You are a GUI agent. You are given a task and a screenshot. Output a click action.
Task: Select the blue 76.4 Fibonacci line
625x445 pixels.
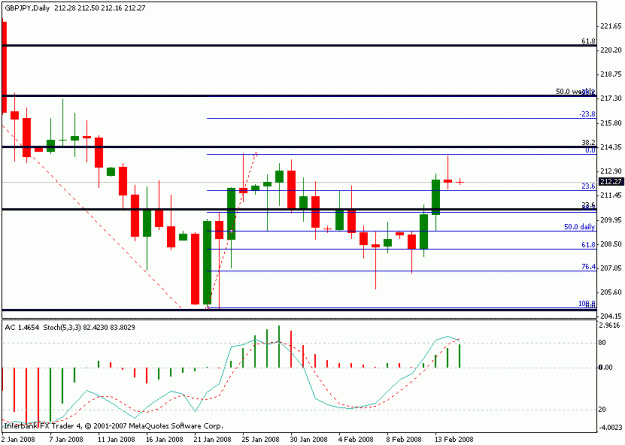click(401, 271)
